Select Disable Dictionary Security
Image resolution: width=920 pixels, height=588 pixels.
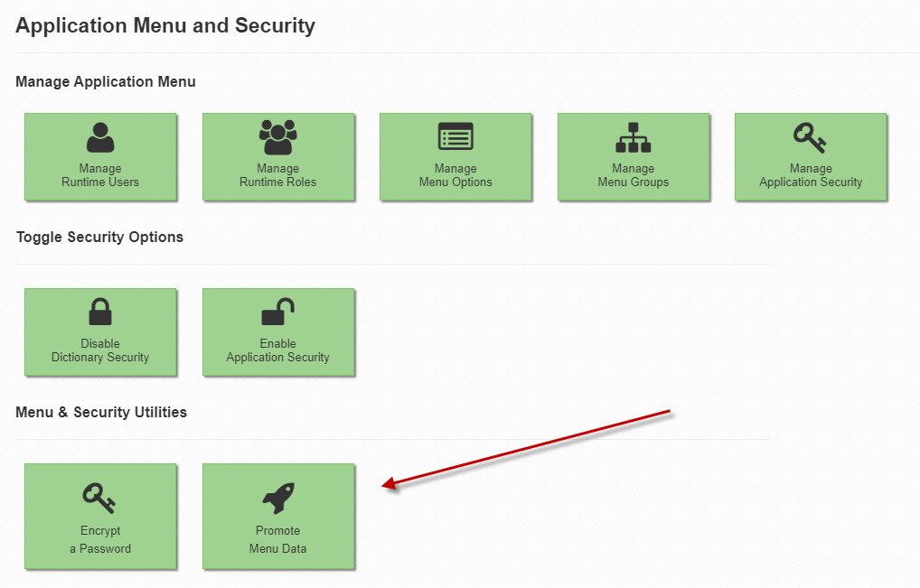click(x=100, y=332)
